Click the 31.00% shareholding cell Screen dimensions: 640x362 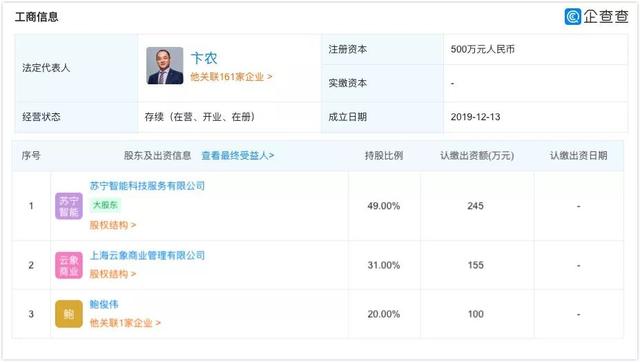pyautogui.click(x=384, y=265)
